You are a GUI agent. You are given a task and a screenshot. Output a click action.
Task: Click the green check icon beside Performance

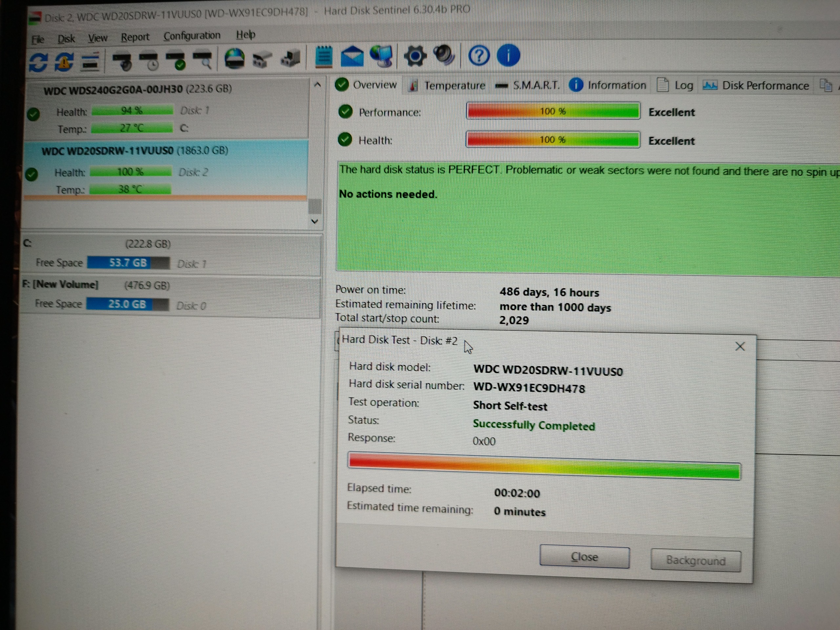pos(345,112)
